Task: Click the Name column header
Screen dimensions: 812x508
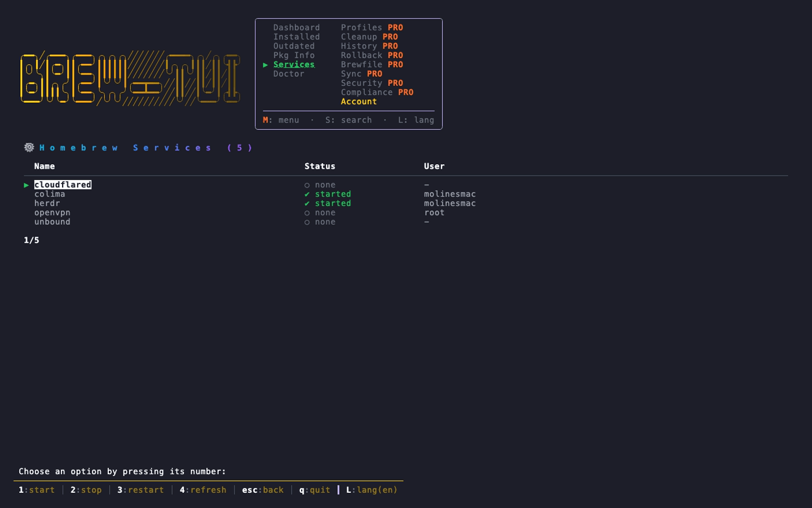Action: coord(45,167)
